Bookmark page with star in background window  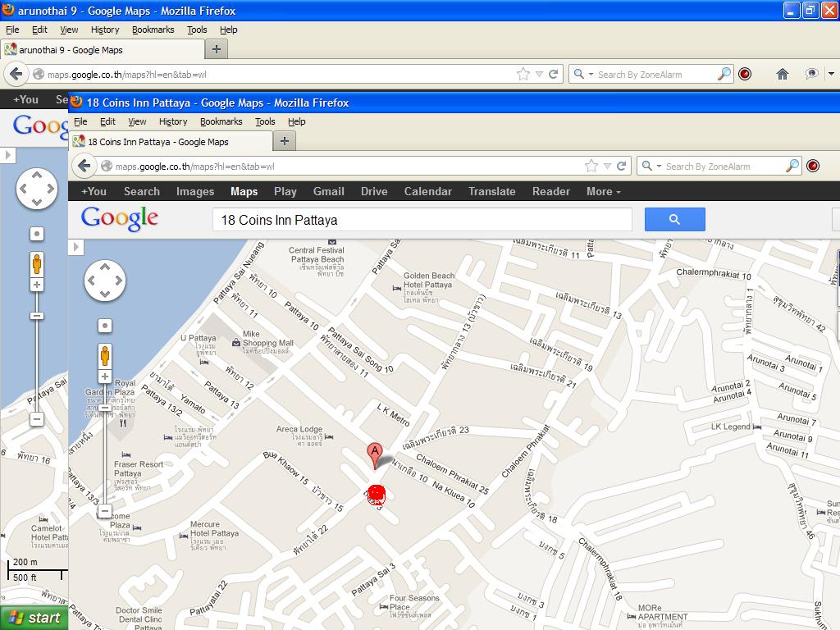(x=523, y=74)
